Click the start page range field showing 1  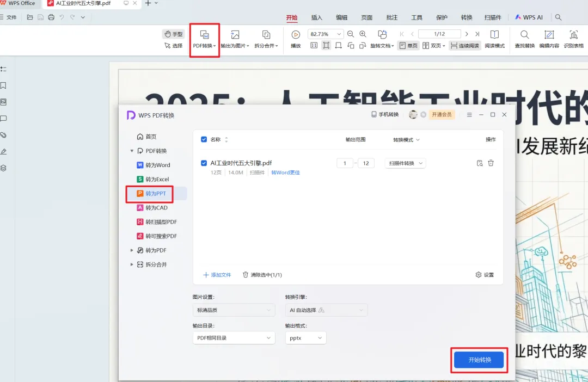[x=345, y=163]
